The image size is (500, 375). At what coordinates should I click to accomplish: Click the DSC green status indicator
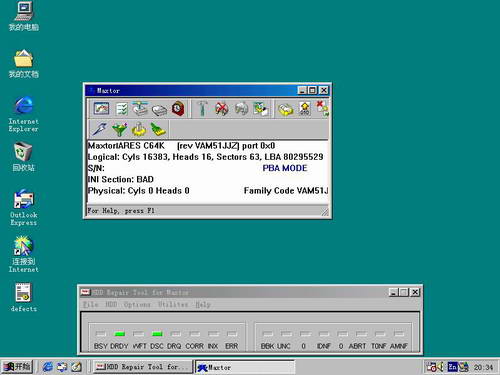(x=157, y=334)
